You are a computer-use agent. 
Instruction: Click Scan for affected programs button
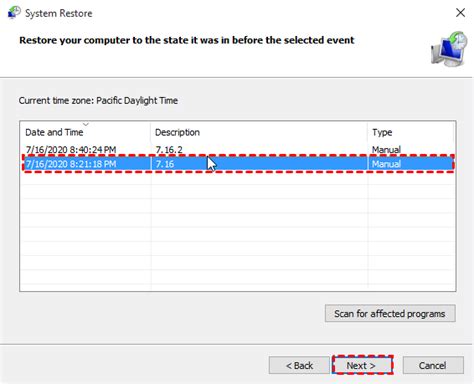390,314
